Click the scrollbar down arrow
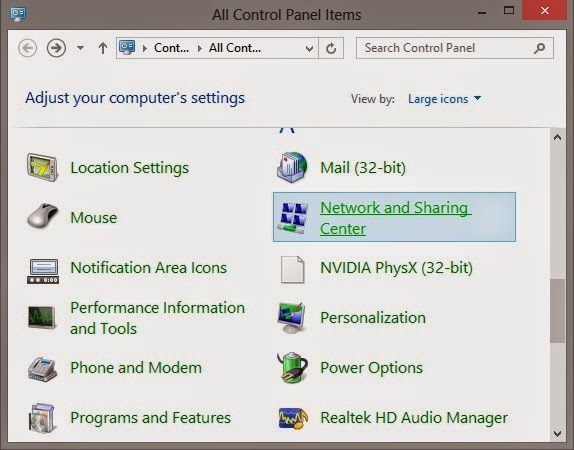 [558, 434]
